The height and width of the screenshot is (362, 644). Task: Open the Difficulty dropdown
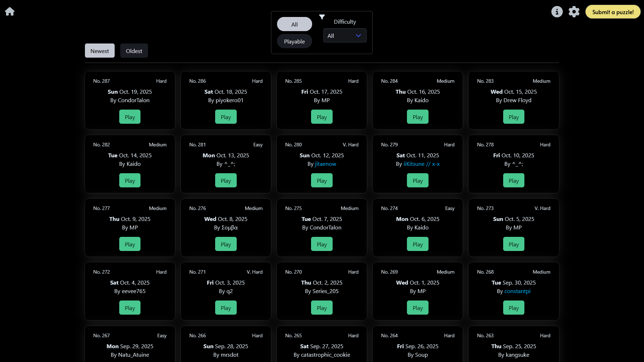tap(344, 36)
